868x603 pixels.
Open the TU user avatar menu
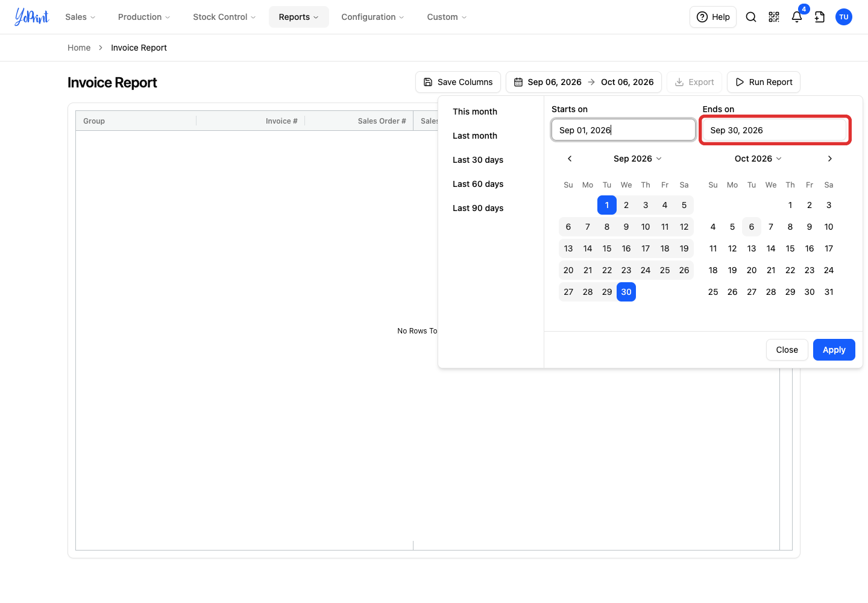(844, 17)
